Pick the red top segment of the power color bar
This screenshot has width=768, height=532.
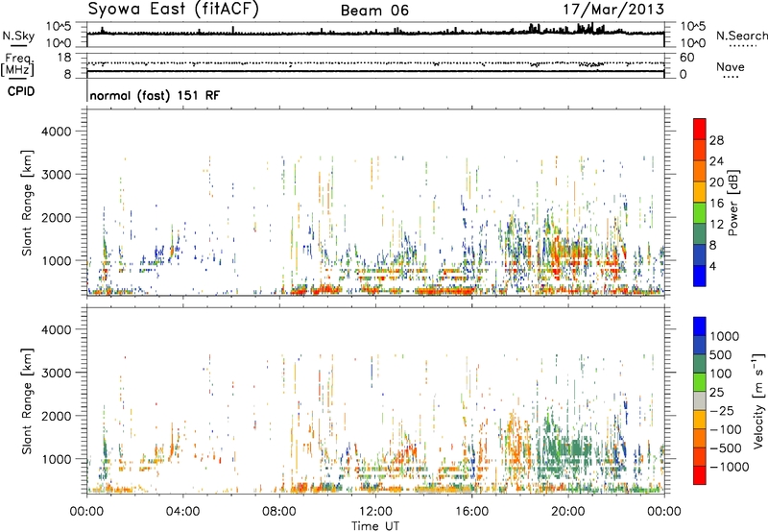click(x=700, y=128)
